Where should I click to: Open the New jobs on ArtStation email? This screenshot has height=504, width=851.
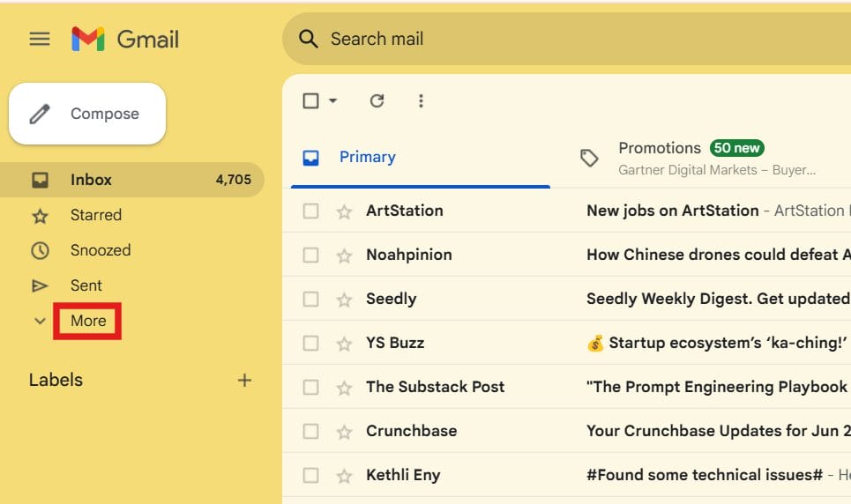(x=673, y=211)
